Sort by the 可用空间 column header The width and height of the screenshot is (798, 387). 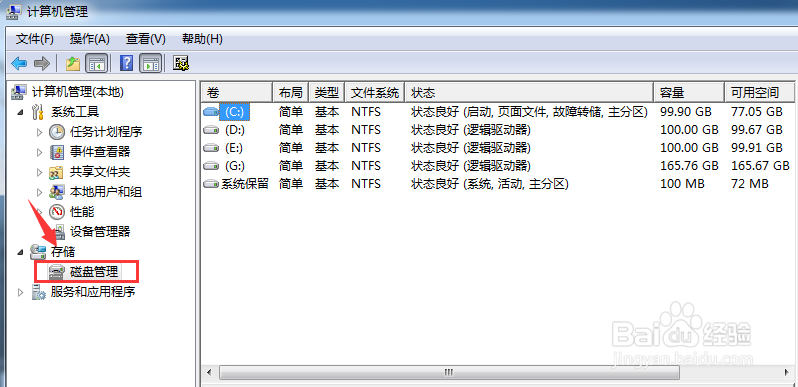click(x=759, y=93)
